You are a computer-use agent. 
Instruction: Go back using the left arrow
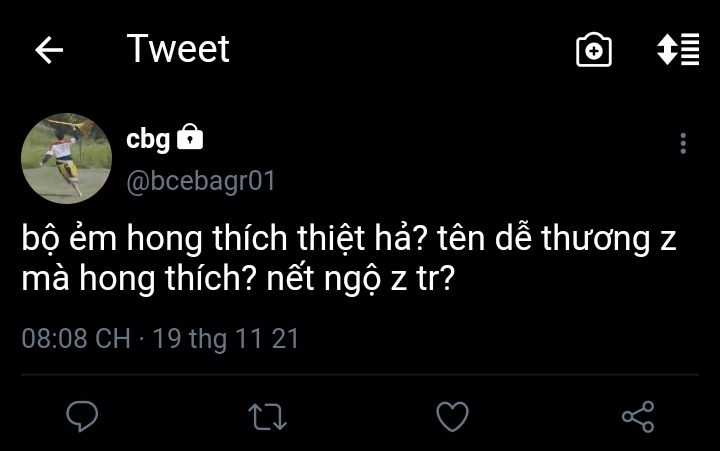click(x=49, y=50)
